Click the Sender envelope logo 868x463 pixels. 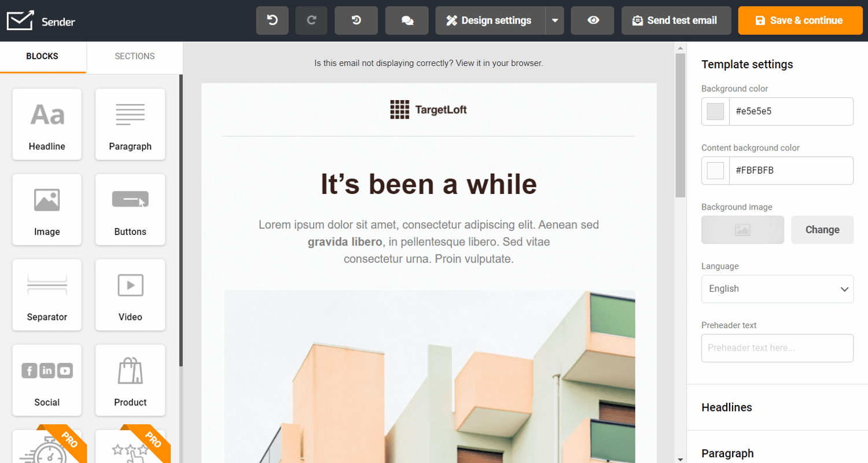[20, 21]
